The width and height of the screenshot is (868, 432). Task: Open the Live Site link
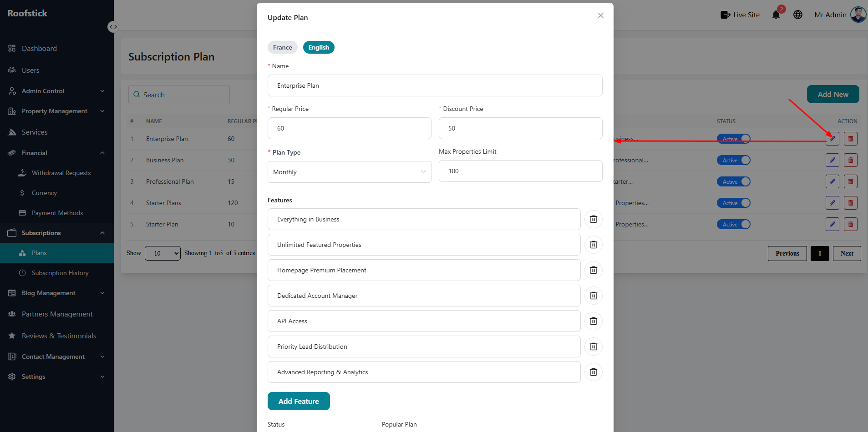coord(740,15)
